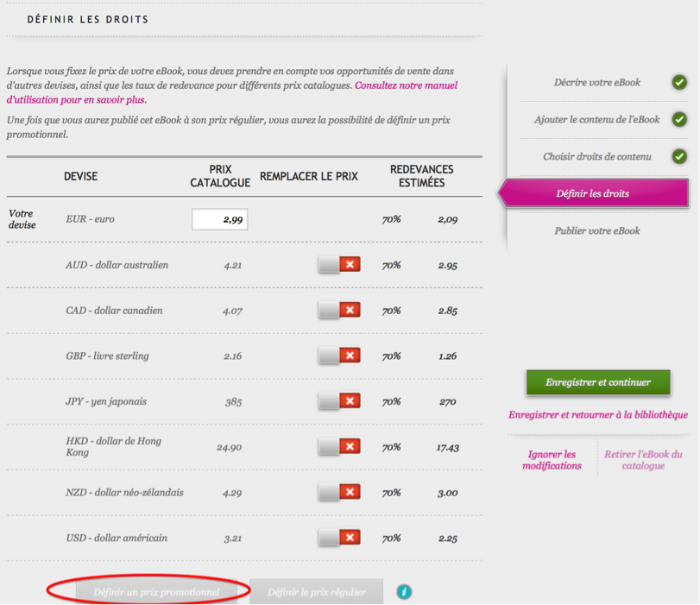Toggle price override for AUD dollar australien
This screenshot has height=605, width=700.
pyautogui.click(x=339, y=265)
